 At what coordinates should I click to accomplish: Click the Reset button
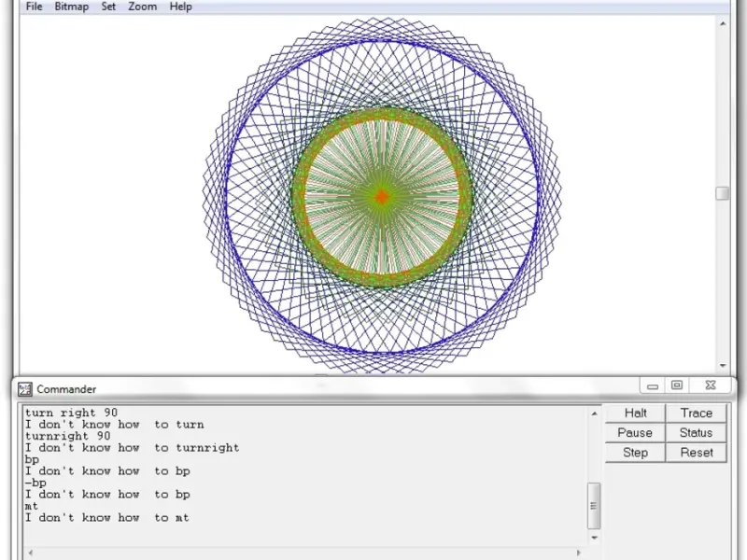pyautogui.click(x=696, y=453)
